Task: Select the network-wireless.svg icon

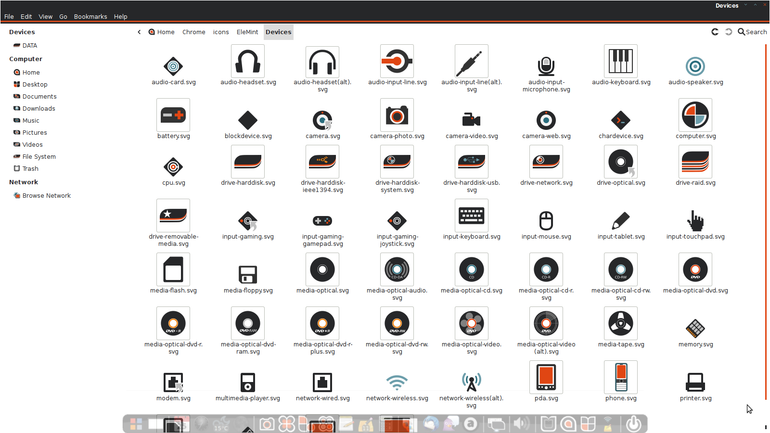Action: tap(397, 382)
